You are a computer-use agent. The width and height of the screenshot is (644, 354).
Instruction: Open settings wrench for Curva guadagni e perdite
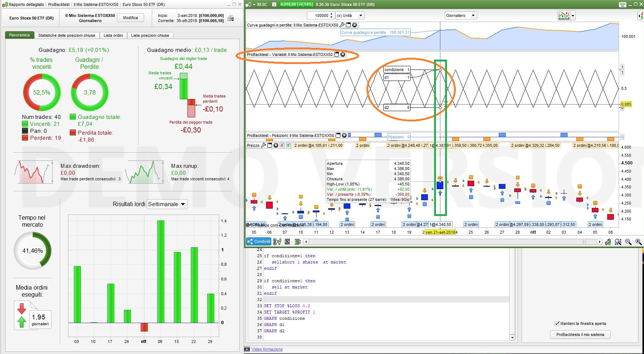point(342,25)
